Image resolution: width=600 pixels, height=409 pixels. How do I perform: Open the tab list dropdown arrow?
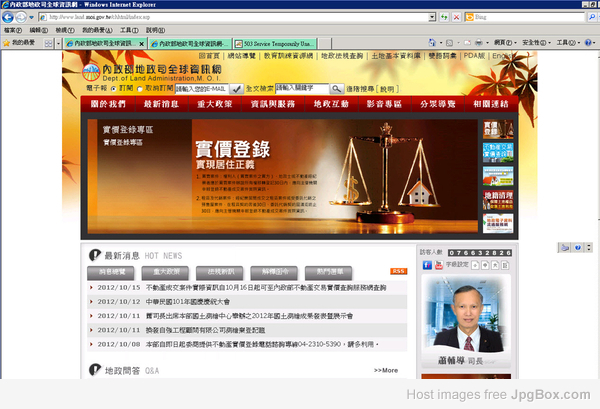(58, 44)
